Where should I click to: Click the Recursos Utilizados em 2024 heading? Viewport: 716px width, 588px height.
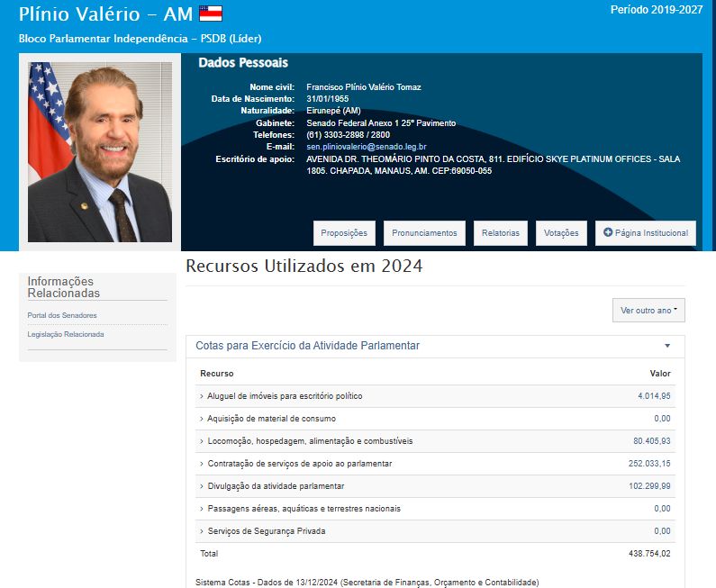pyautogui.click(x=304, y=266)
